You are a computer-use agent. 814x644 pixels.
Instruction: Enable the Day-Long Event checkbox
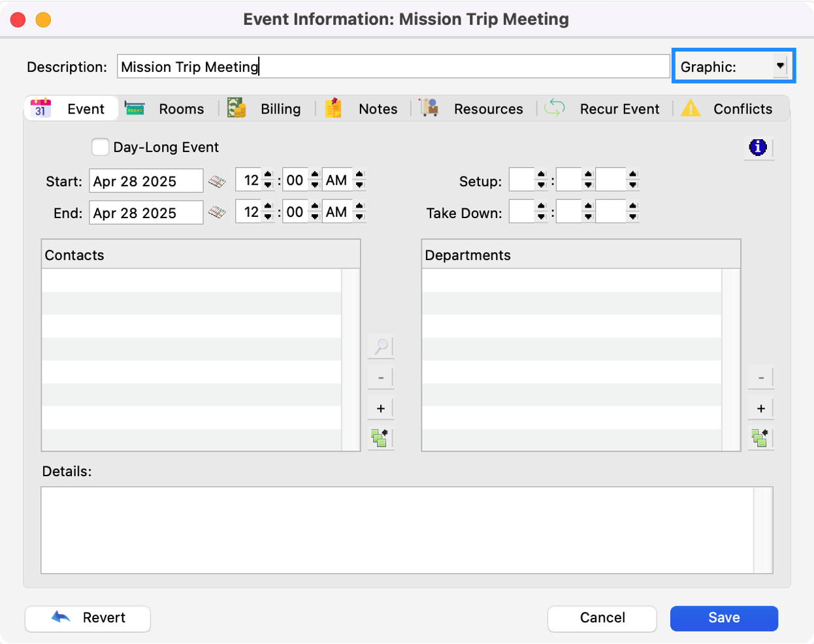pyautogui.click(x=100, y=147)
